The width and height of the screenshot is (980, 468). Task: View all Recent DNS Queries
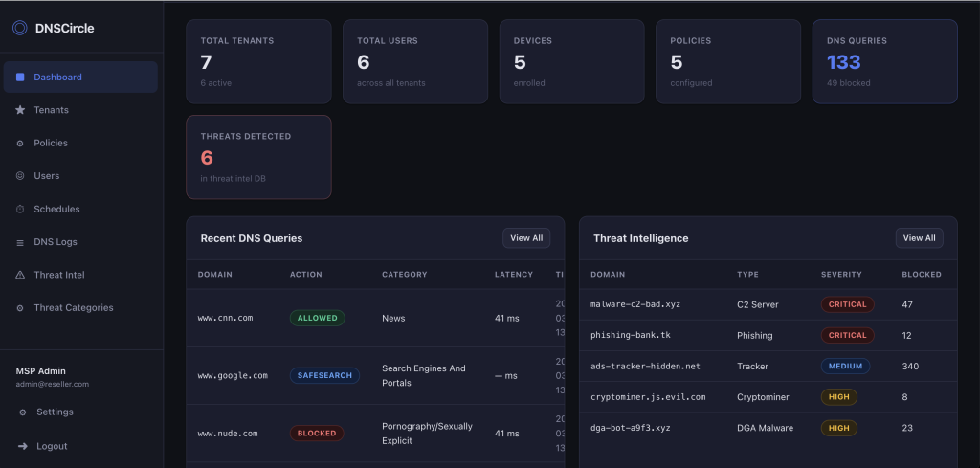point(526,238)
